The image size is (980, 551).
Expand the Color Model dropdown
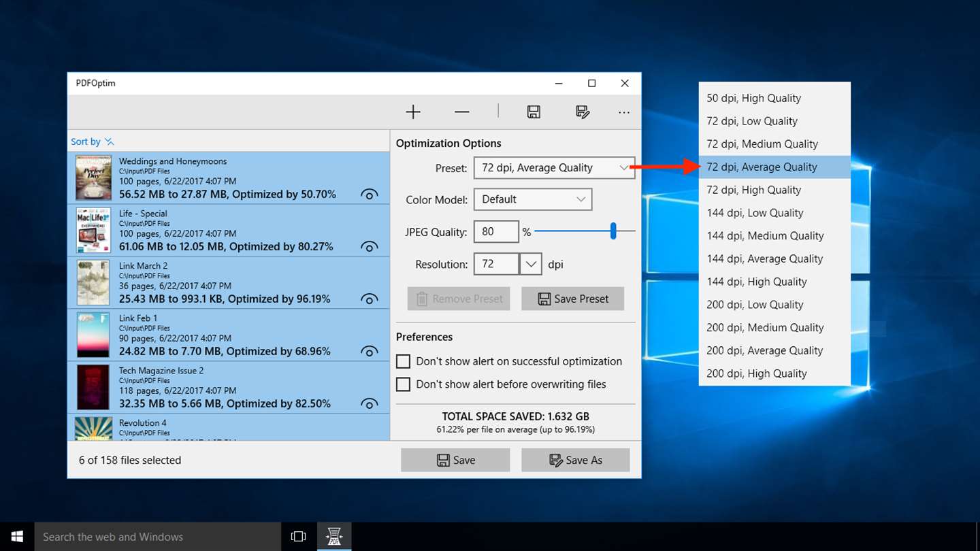[533, 199]
